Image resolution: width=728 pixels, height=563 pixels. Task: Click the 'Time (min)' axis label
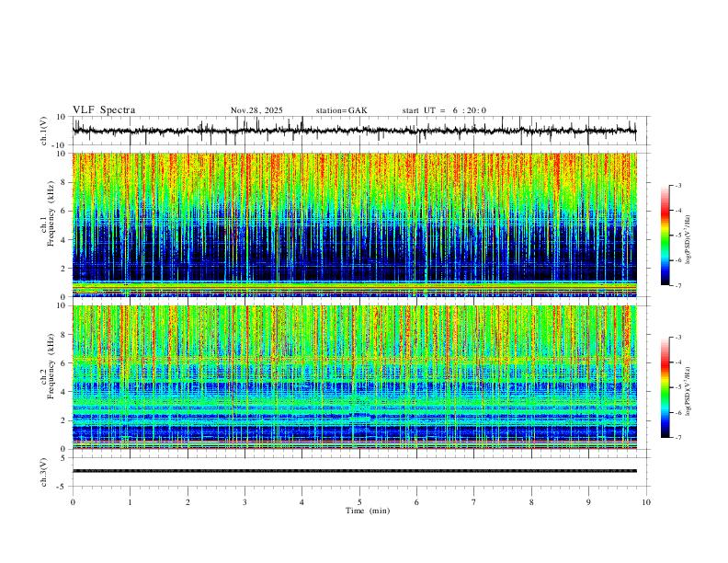click(368, 511)
